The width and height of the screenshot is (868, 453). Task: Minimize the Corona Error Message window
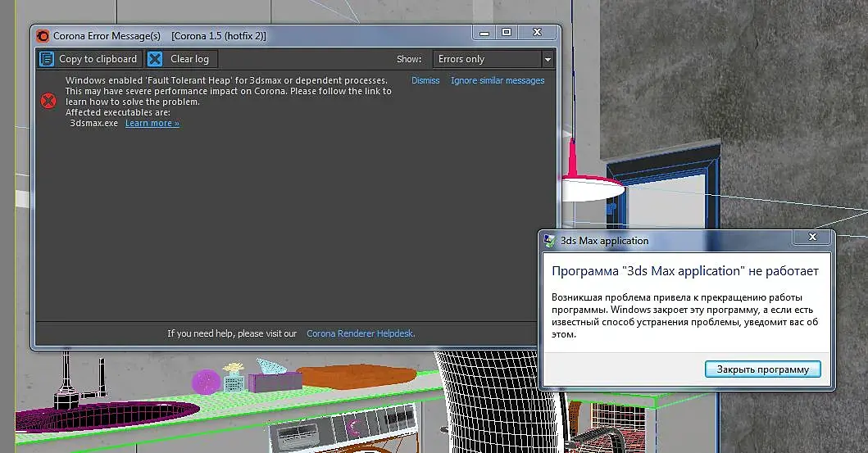pyautogui.click(x=484, y=33)
